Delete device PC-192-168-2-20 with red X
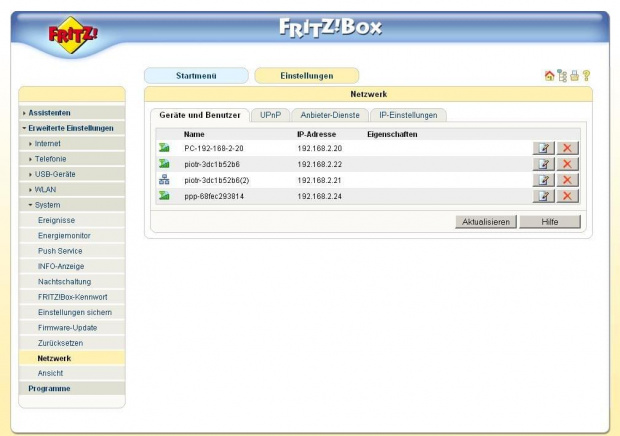 pyautogui.click(x=567, y=148)
